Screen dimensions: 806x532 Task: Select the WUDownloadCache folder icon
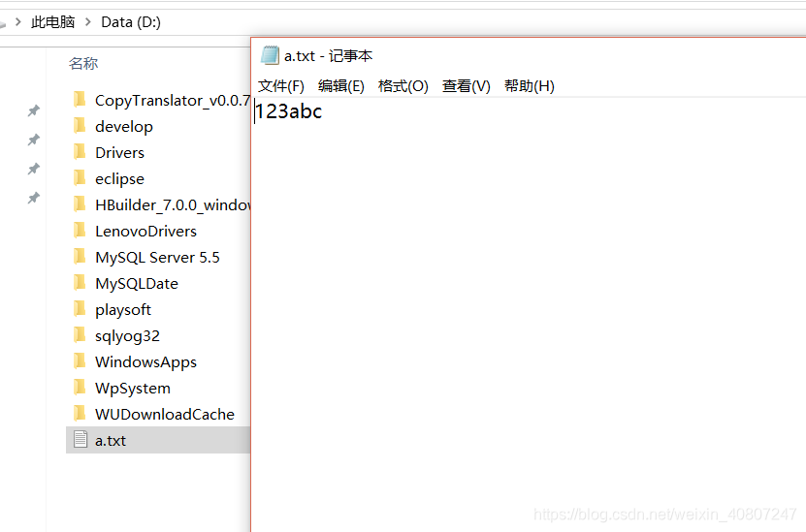pos(80,414)
